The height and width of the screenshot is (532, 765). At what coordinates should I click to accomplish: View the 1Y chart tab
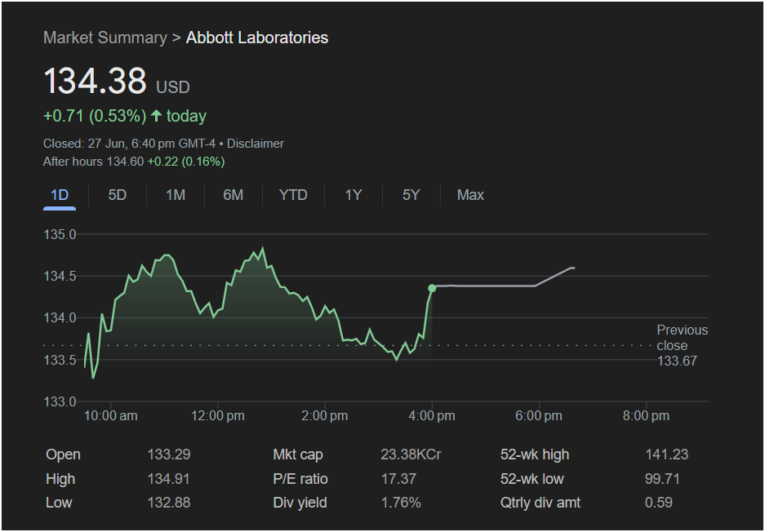[354, 195]
